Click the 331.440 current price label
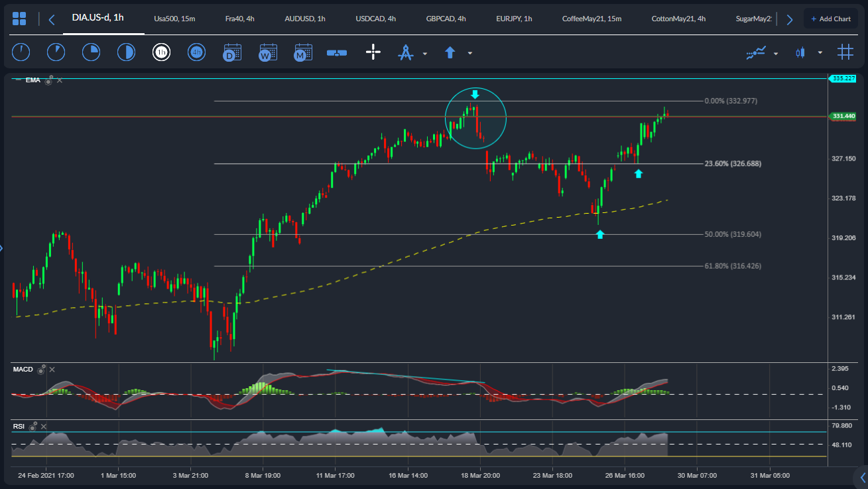The height and width of the screenshot is (489, 868). click(x=843, y=116)
